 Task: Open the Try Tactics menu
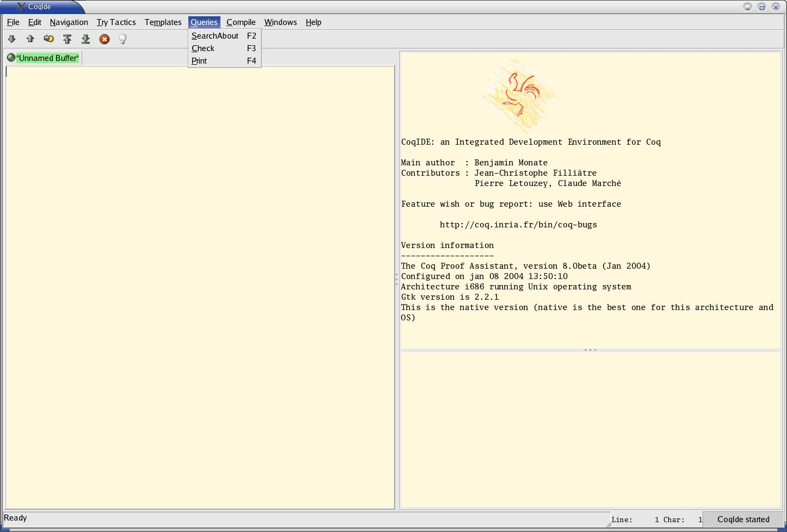click(116, 22)
